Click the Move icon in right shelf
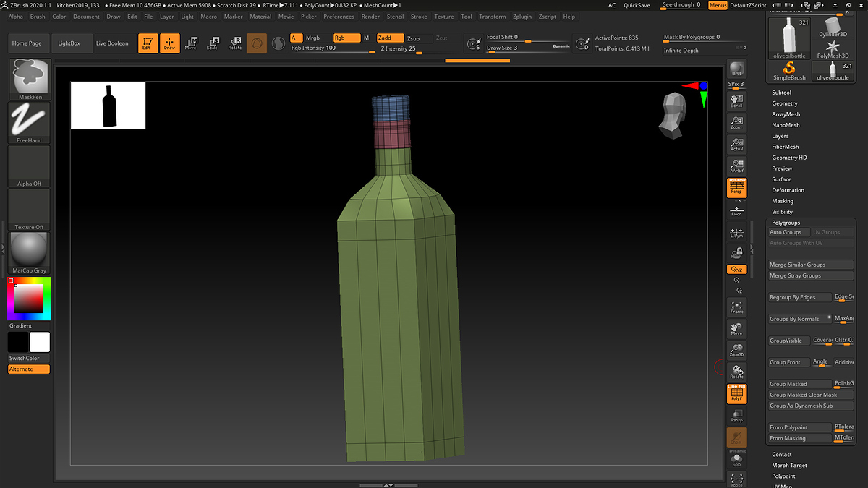 [x=736, y=329]
